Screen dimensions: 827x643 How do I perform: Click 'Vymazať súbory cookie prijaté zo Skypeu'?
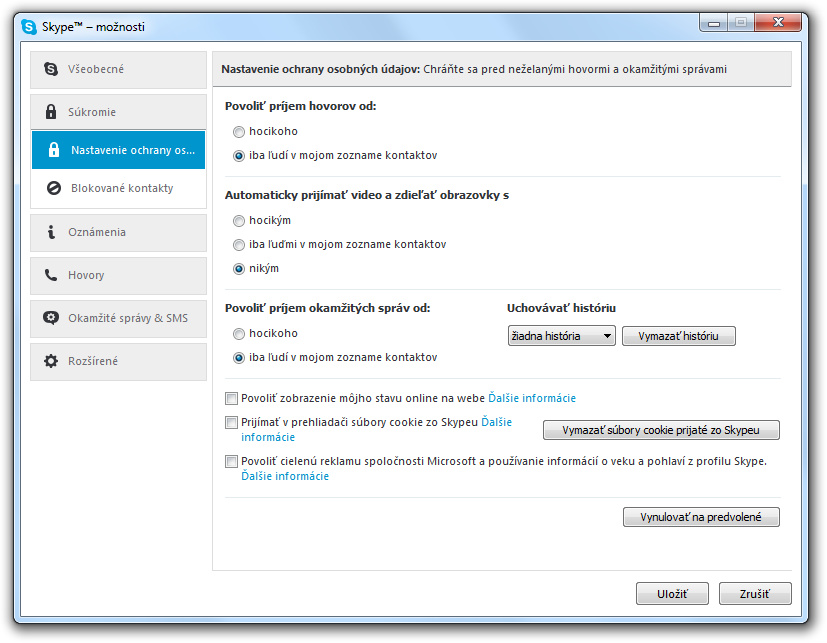pyautogui.click(x=661, y=430)
